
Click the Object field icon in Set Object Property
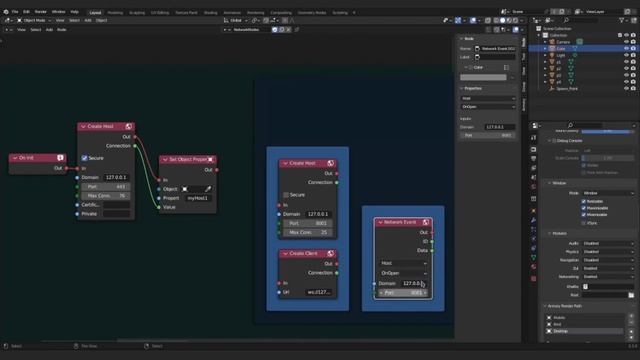(x=185, y=189)
